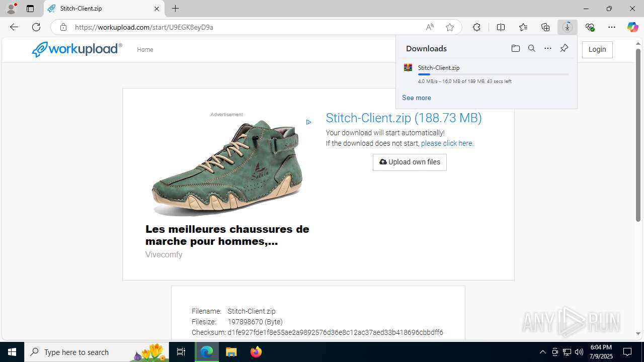Viewport: 644px width, 362px height.
Task: Open the Copilot sidebar icon
Action: pyautogui.click(x=632, y=27)
